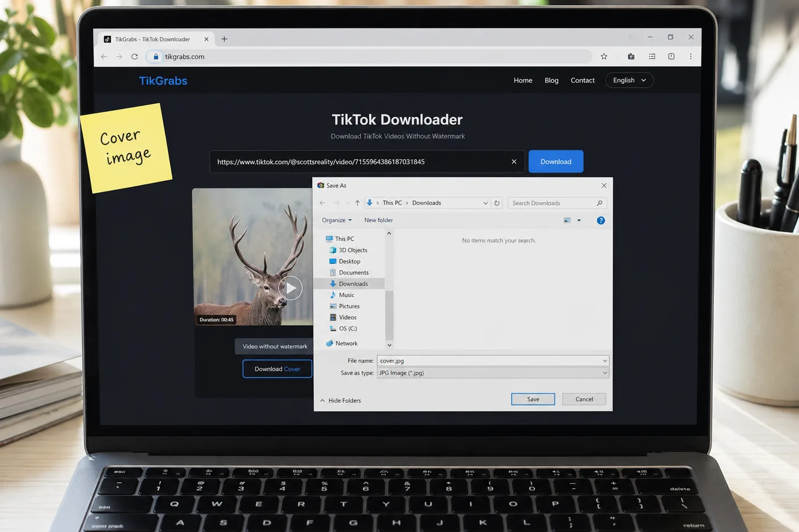Open the Pictures folder in tree
Screen dimensions: 799x532
point(344,306)
